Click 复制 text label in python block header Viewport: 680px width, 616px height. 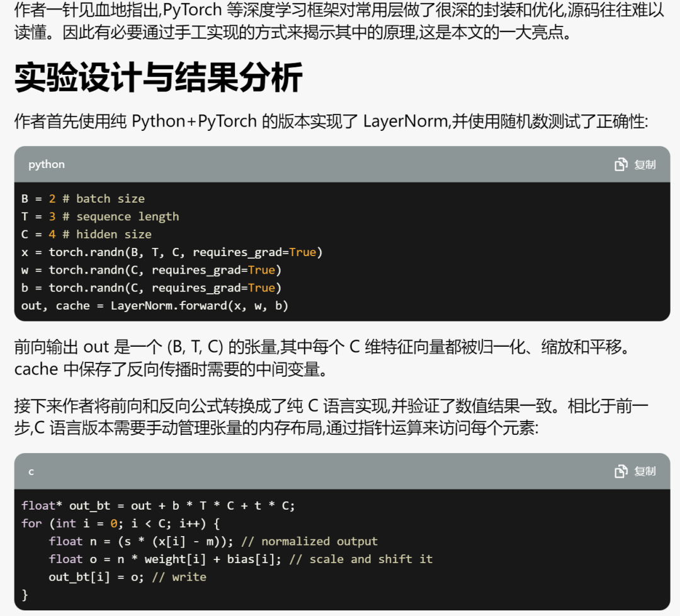645,165
